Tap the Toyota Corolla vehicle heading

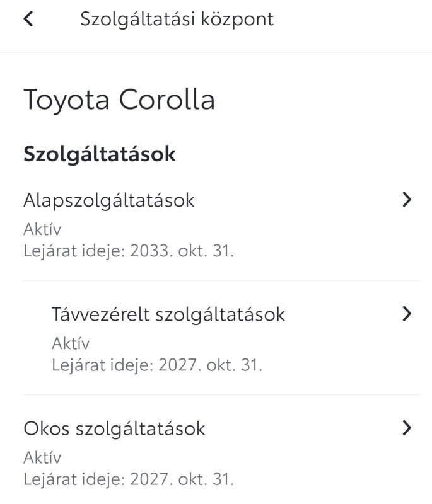point(119,100)
